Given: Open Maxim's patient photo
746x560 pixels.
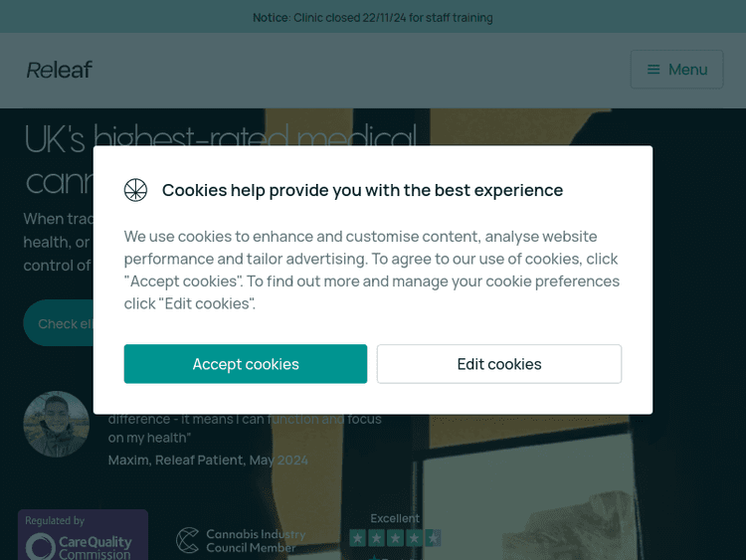Looking at the screenshot, I should pyautogui.click(x=57, y=425).
